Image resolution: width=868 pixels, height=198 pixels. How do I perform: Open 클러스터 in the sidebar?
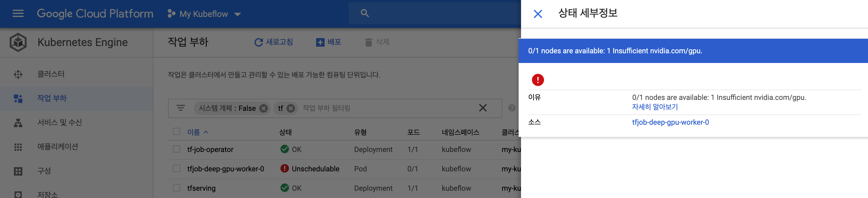[x=76, y=74]
